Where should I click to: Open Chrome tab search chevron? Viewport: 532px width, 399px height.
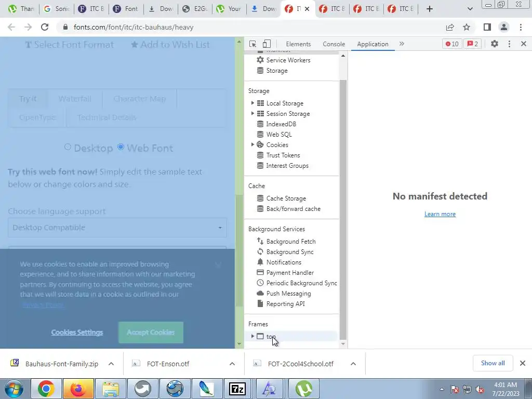pos(470,9)
